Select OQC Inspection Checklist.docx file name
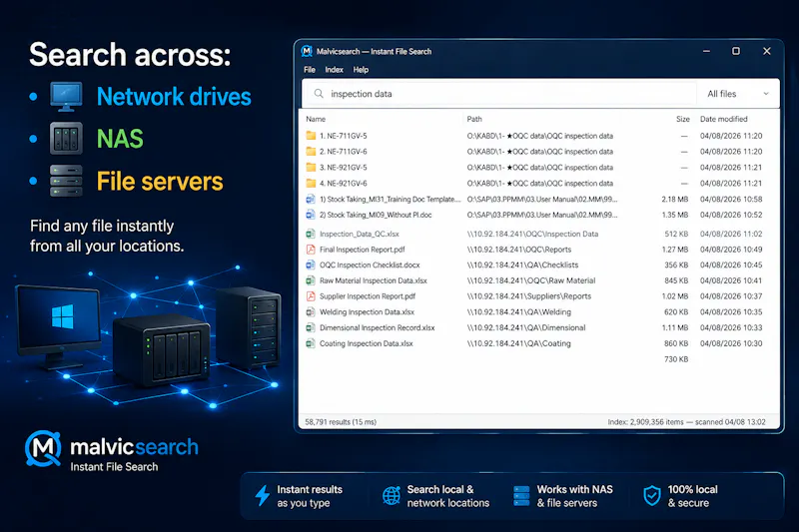This screenshot has width=799, height=532. point(370,266)
